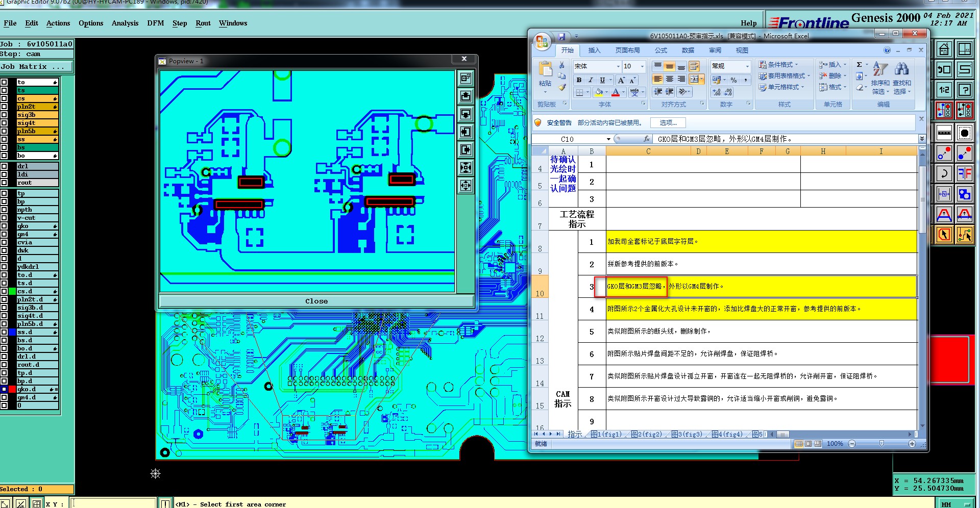The image size is (980, 508).
Task: Click the question mark help icon in Genesis toolbar
Action: pos(964,90)
